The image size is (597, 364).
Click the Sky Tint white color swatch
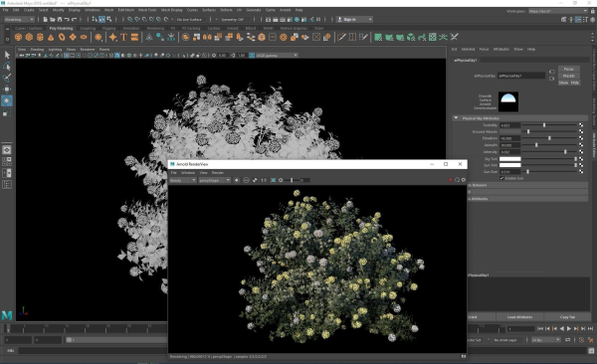[509, 159]
